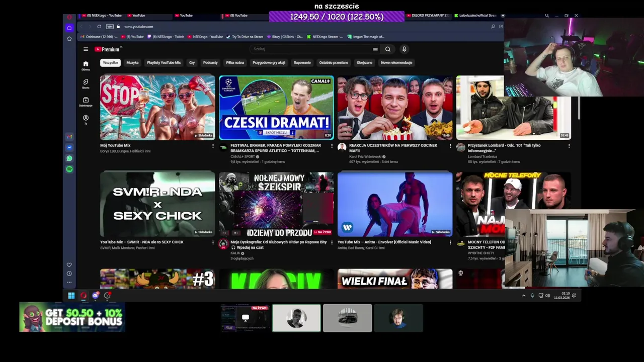Open options for SVM!R NDA mix
This screenshot has height=362, width=644.
coord(213,242)
